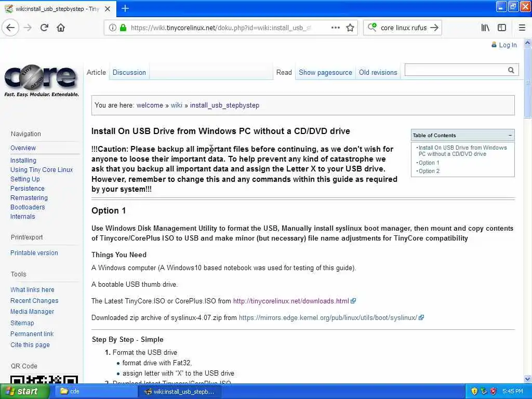Open Overview in Navigation

23,148
